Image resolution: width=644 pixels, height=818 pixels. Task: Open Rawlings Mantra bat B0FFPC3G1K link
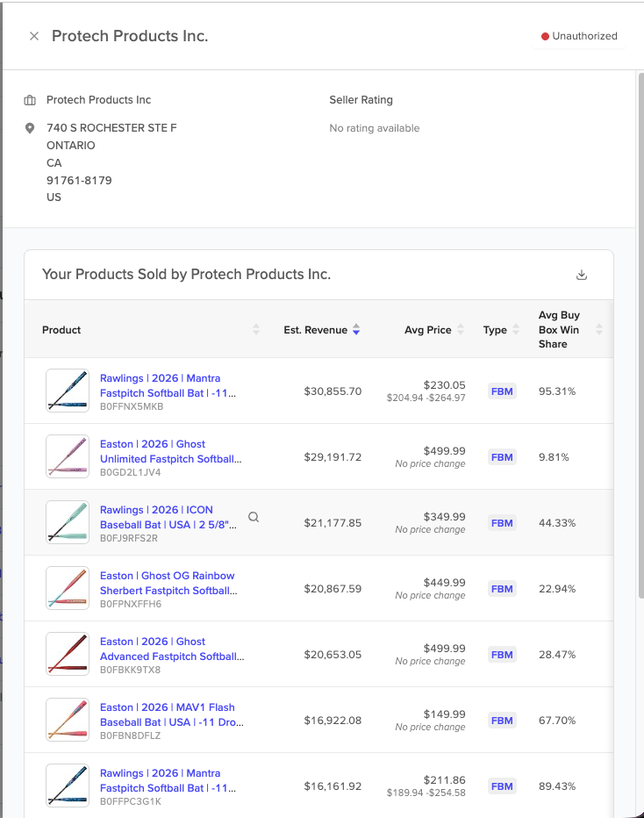[168, 780]
